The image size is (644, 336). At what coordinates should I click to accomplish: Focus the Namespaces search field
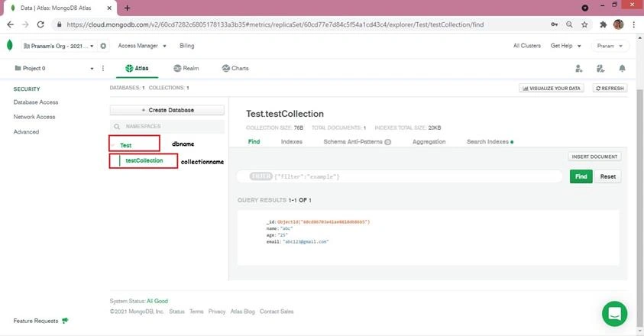click(x=167, y=127)
